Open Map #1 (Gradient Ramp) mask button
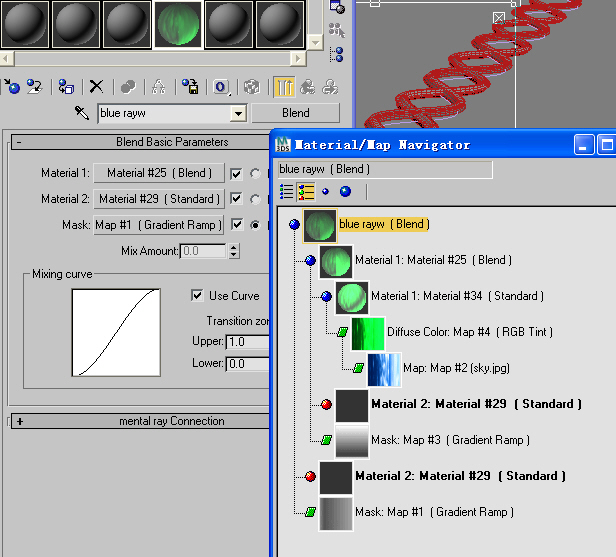The height and width of the screenshot is (557, 616). [158, 225]
